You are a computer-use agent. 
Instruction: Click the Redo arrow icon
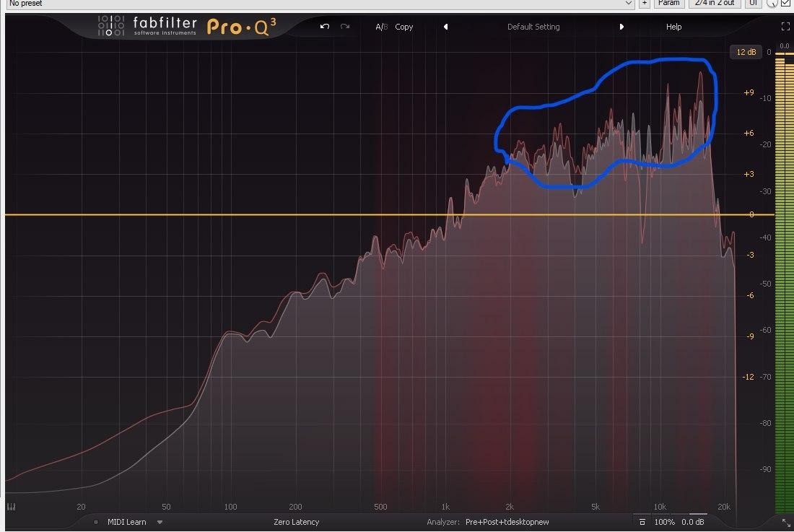pos(345,26)
